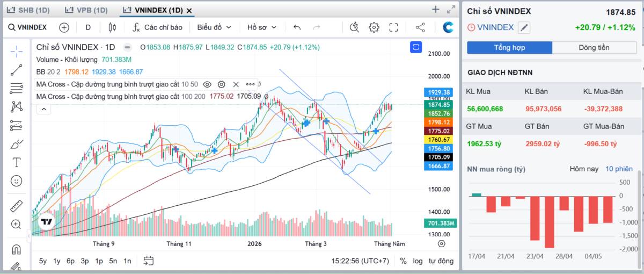Image resolution: width=644 pixels, height=274 pixels.
Task: Open the Fibonacci retracement tools
Action: [x=17, y=88]
